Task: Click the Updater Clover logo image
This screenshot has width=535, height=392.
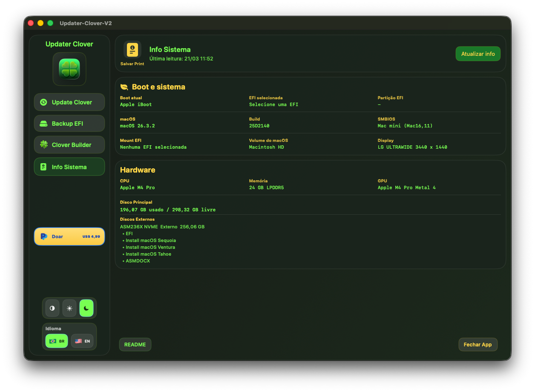Action: 69,69
